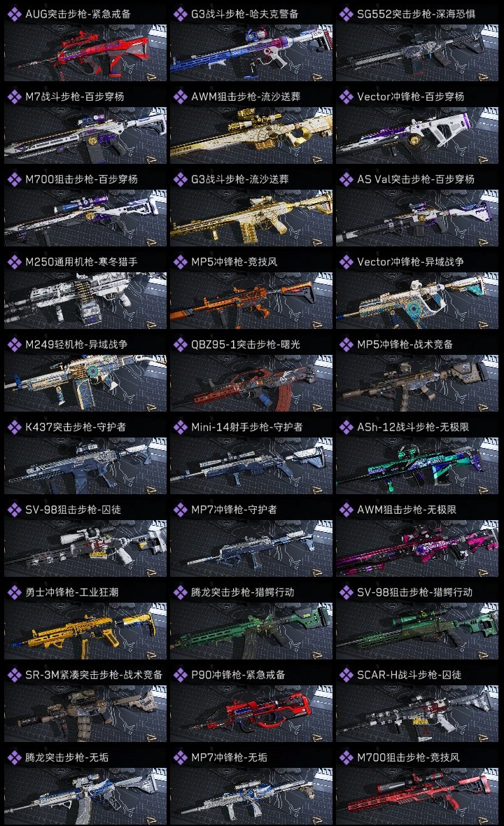The image size is (504, 826).
Task: Open the SCAR-H战斗步枪-囚徒 skin thumbnail
Action: (x=417, y=713)
